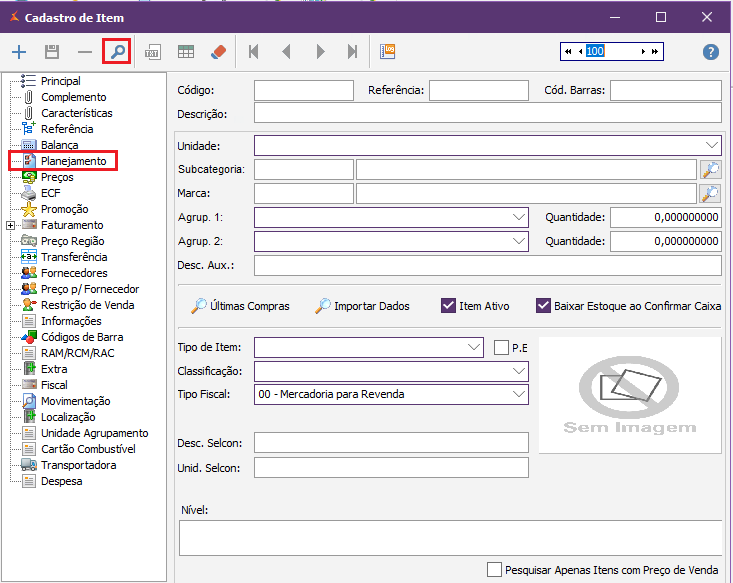Viewport: 733px width, 583px height.
Task: Open Transportadora section in tree
Action: pos(78,465)
